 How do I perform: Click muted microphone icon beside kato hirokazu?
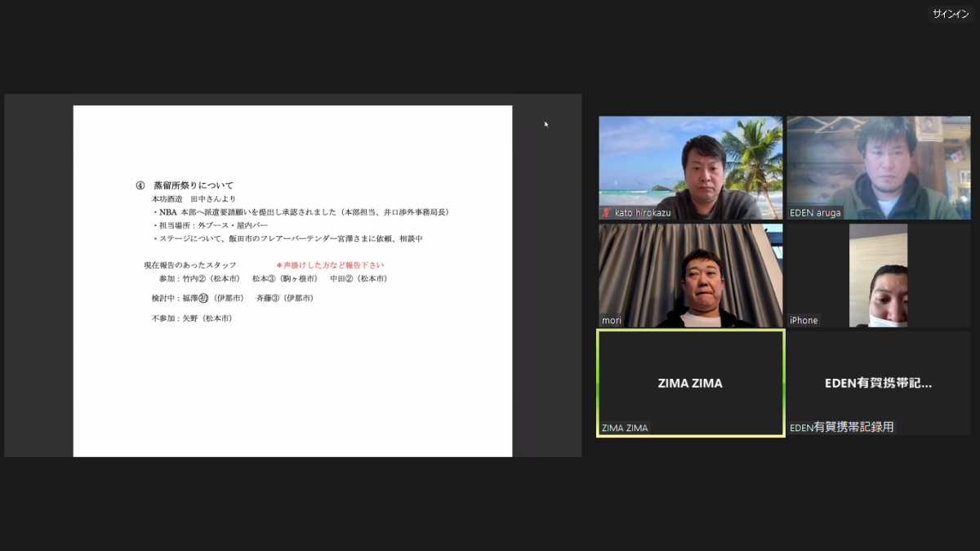[606, 213]
